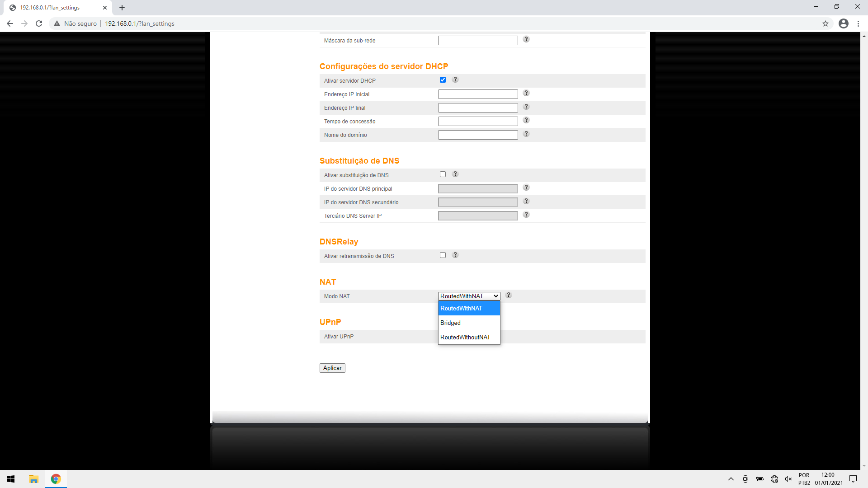Choose Bridged NAT mode
This screenshot has width=868, height=488.
[x=469, y=323]
